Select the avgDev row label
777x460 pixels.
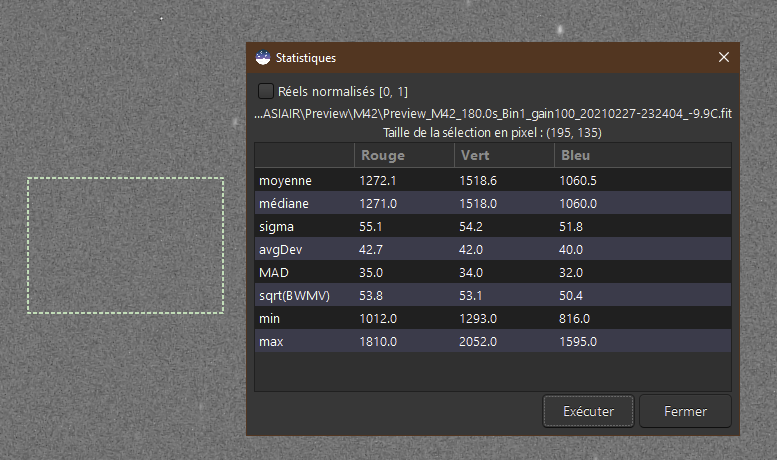pos(280,249)
